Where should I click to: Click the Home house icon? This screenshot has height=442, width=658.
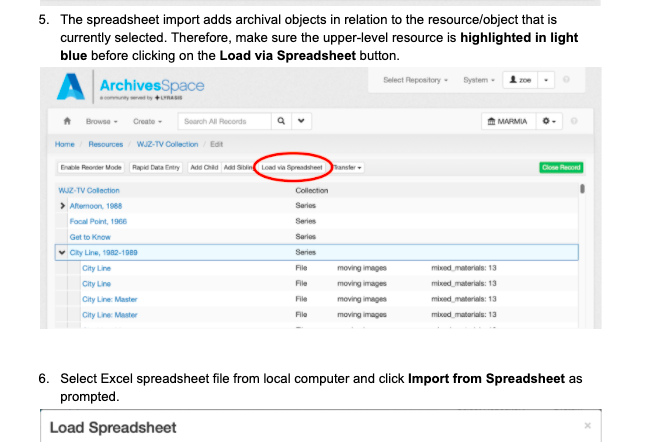pyautogui.click(x=66, y=122)
